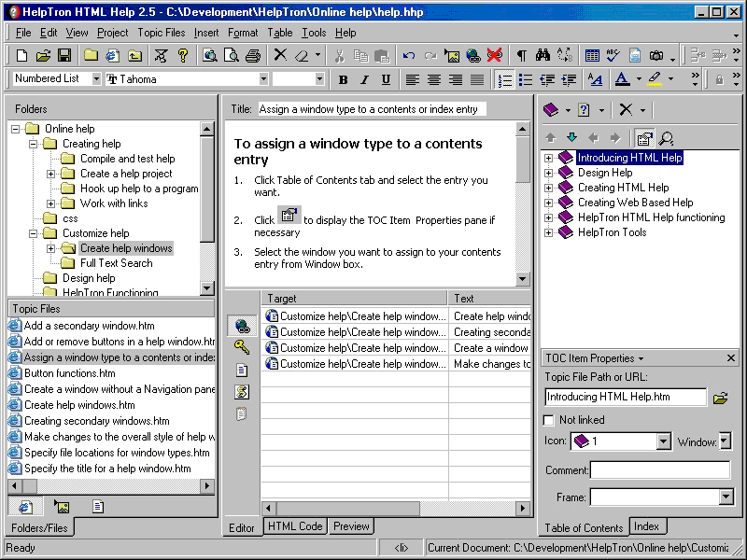
Task: Open the Frame dropdown
Action: 726,497
